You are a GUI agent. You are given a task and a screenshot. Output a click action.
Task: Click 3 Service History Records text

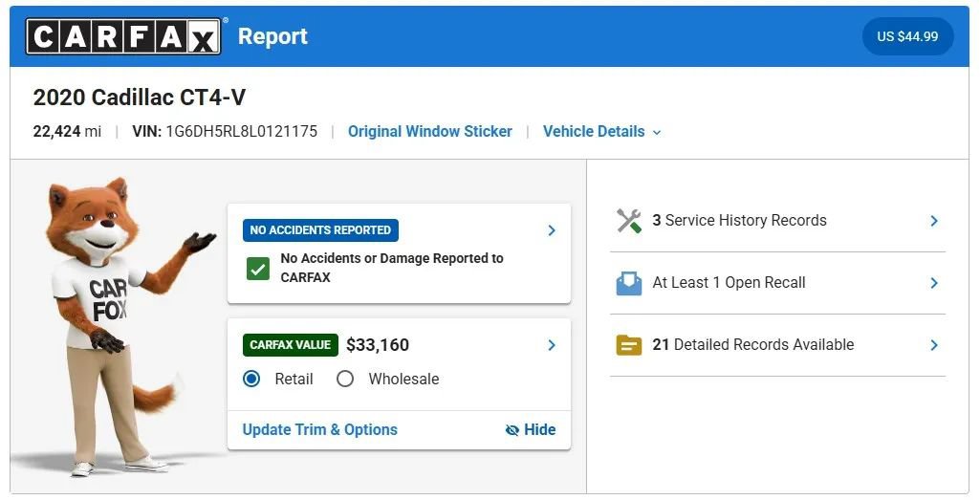[739, 221]
